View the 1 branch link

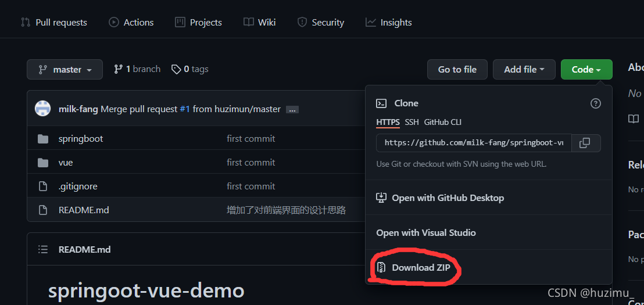click(137, 69)
